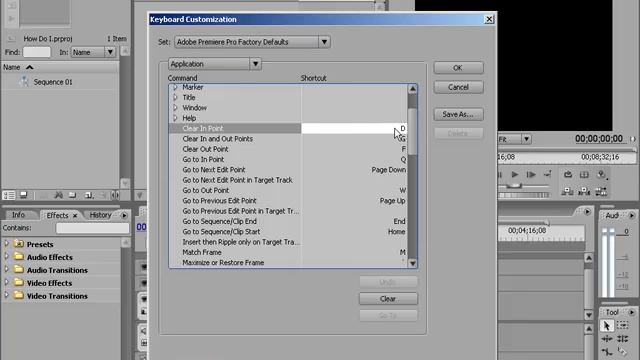Click the Extract icon in Program Monitor
640x360 pixels.
[x=584, y=191]
